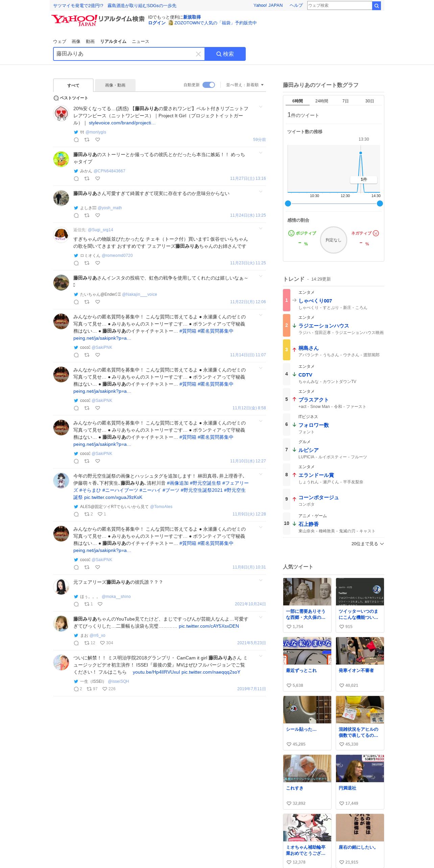This screenshot has width=434, height=868.
Task: Like the @monlygls tweet
Action: pos(98,140)
